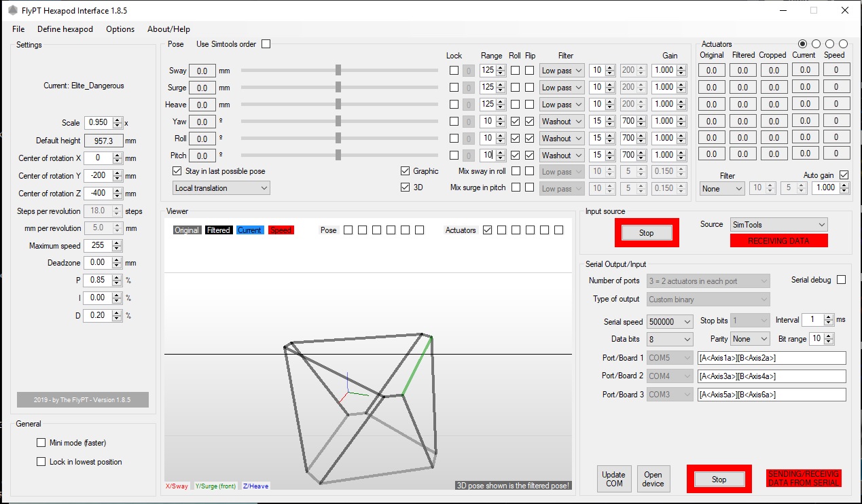Image resolution: width=862 pixels, height=504 pixels.
Task: Click Stop button in Input source
Action: [x=646, y=233]
